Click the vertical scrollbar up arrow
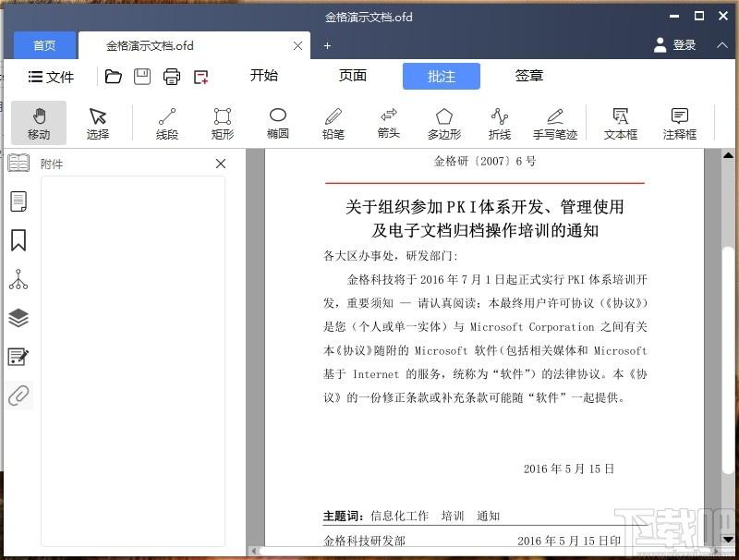Image resolution: width=739 pixels, height=560 pixels. [x=729, y=155]
